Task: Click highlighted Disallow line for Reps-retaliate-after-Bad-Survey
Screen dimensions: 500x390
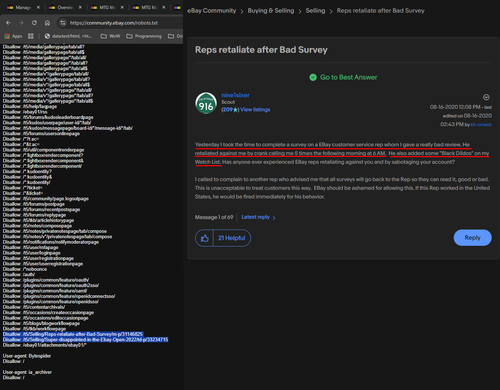Action: coord(73,334)
